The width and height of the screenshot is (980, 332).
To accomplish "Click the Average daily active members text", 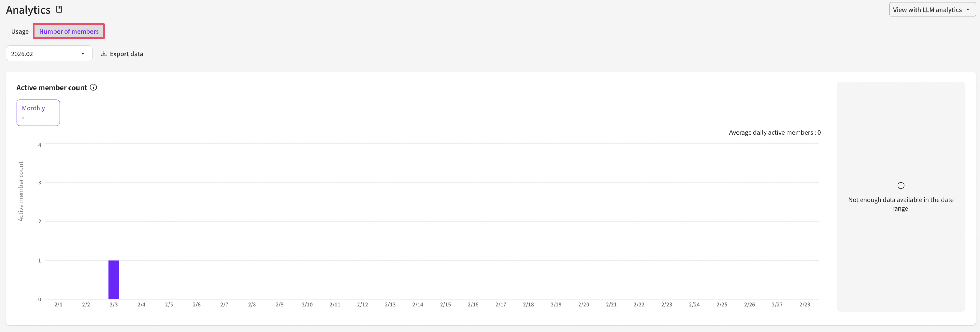I will click(x=774, y=132).
